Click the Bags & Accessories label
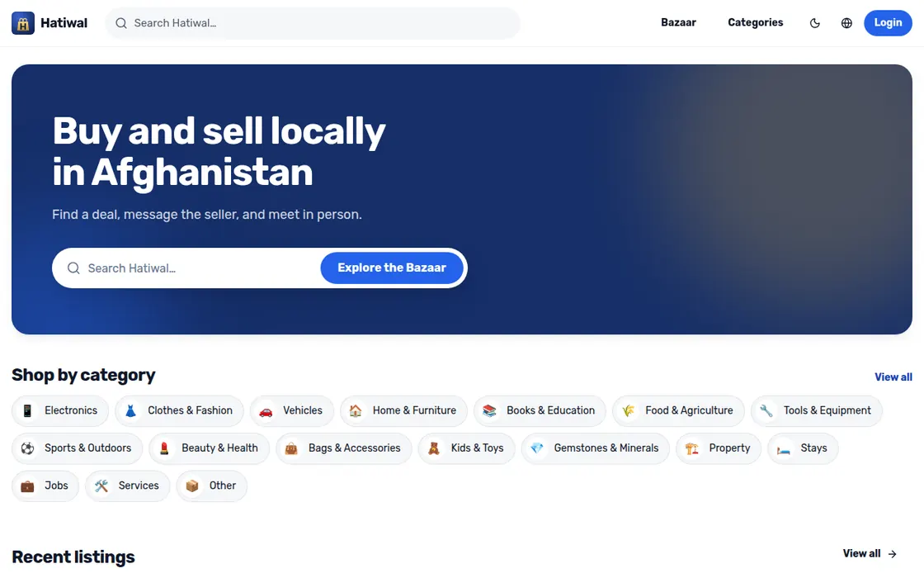924x578 pixels. [x=354, y=448]
